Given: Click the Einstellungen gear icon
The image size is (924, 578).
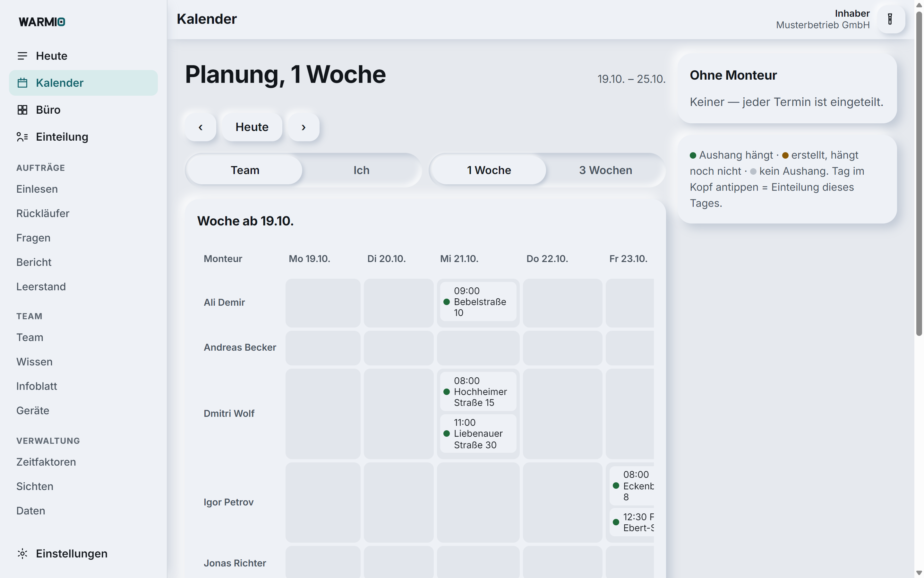Looking at the screenshot, I should point(22,553).
